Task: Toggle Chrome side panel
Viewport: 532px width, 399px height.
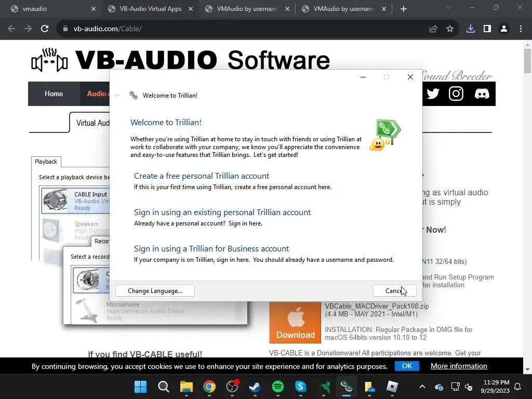Action: click(487, 29)
